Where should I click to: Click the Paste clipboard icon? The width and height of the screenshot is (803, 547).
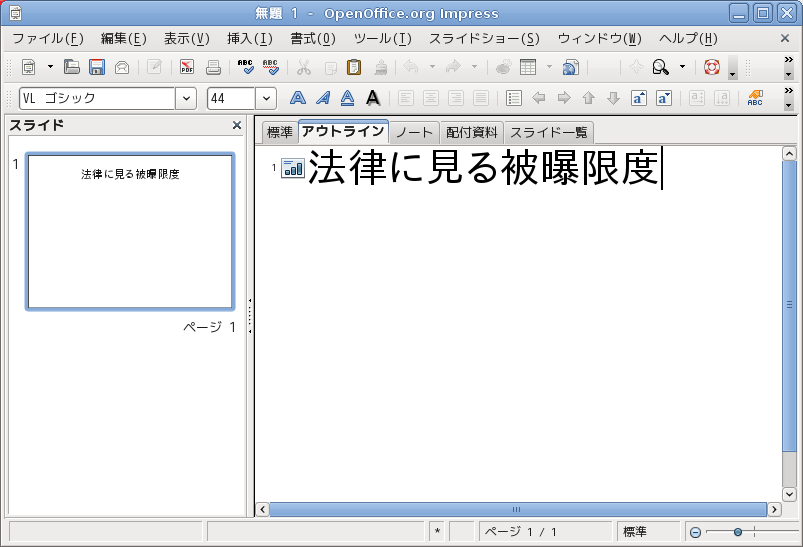click(354, 68)
